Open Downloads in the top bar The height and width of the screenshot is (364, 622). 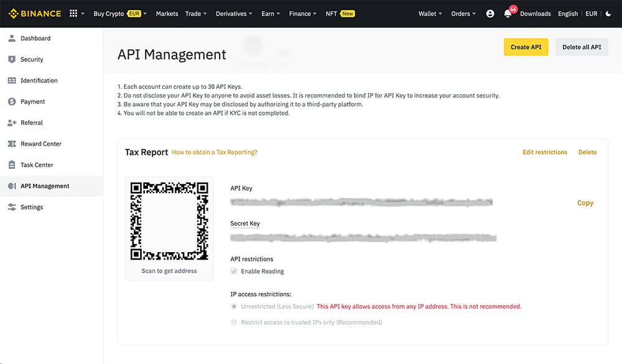[535, 14]
